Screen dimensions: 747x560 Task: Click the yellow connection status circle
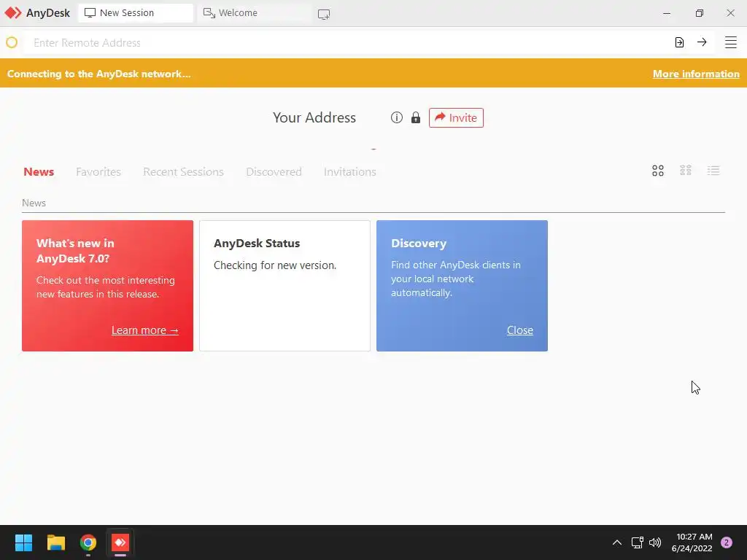tap(12, 42)
